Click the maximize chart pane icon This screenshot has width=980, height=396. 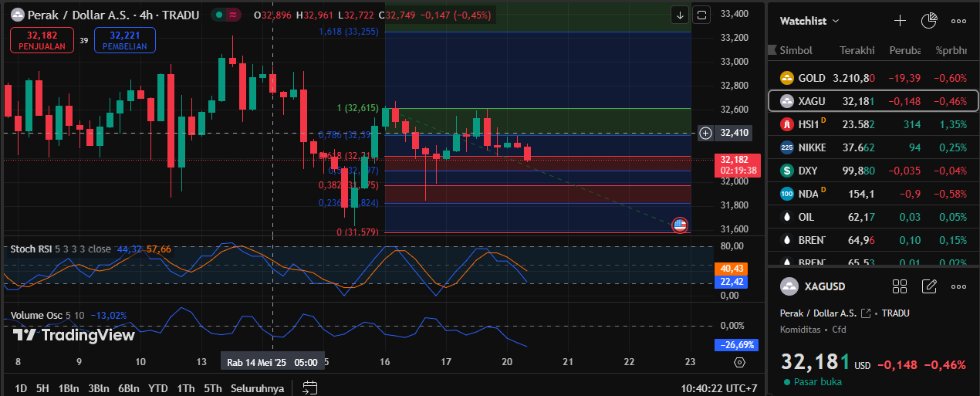click(x=701, y=14)
